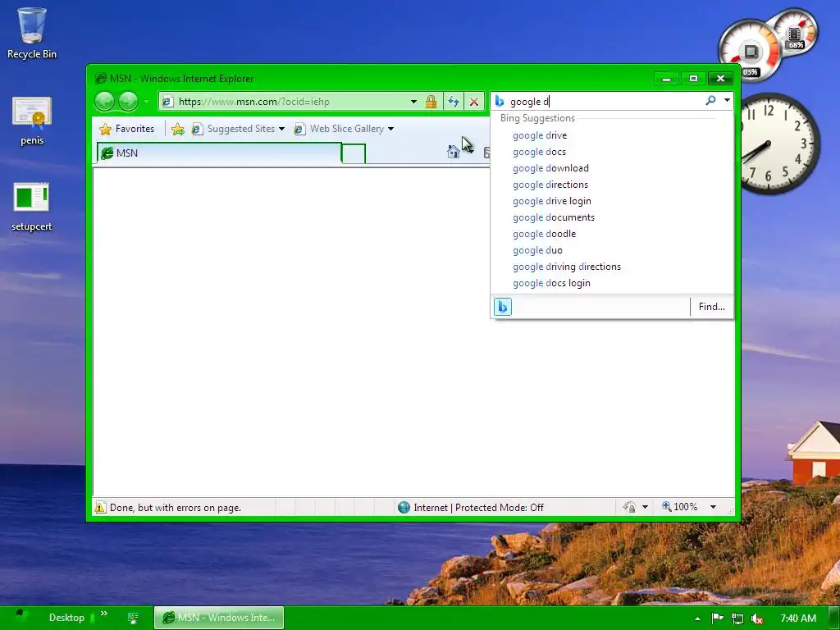Click the Desktop toolbar label in taskbar
The width and height of the screenshot is (840, 630).
66,618
